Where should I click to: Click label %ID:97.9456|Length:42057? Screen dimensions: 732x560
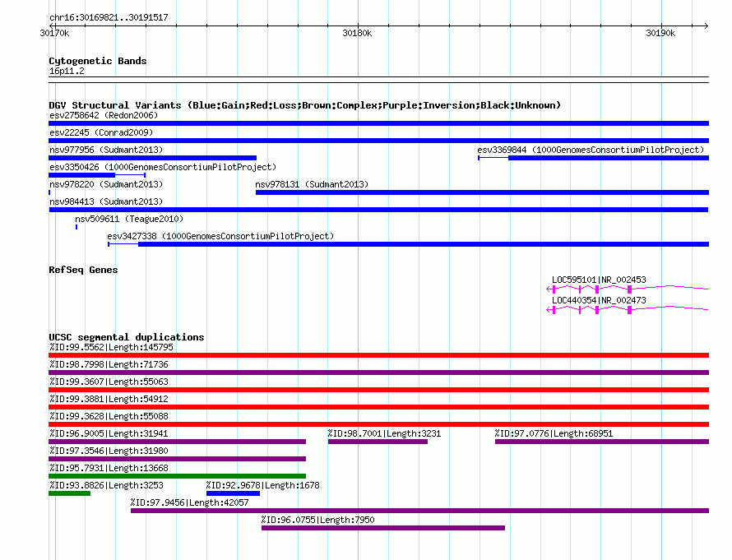tap(189, 502)
